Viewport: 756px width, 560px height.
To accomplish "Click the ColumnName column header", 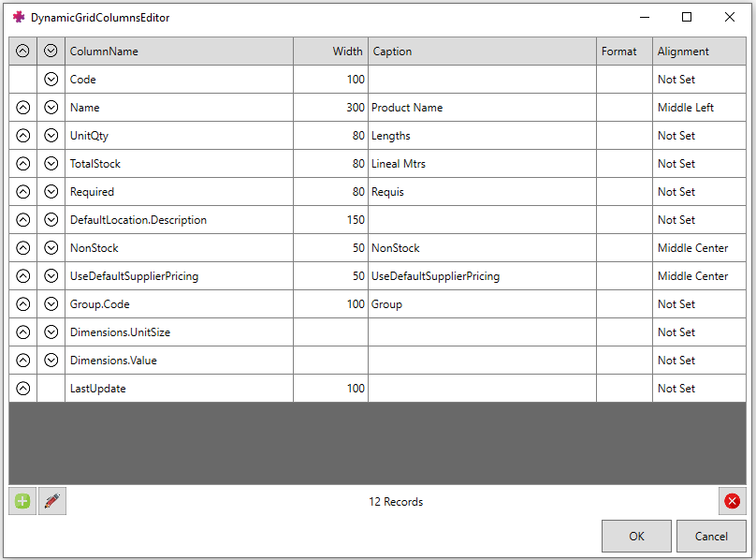I will click(179, 51).
